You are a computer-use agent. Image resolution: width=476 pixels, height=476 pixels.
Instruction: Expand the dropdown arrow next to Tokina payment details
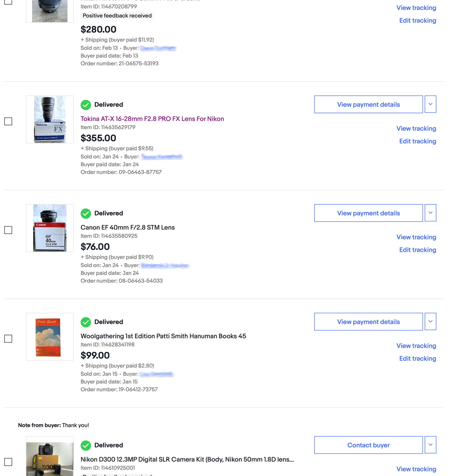[x=430, y=104]
